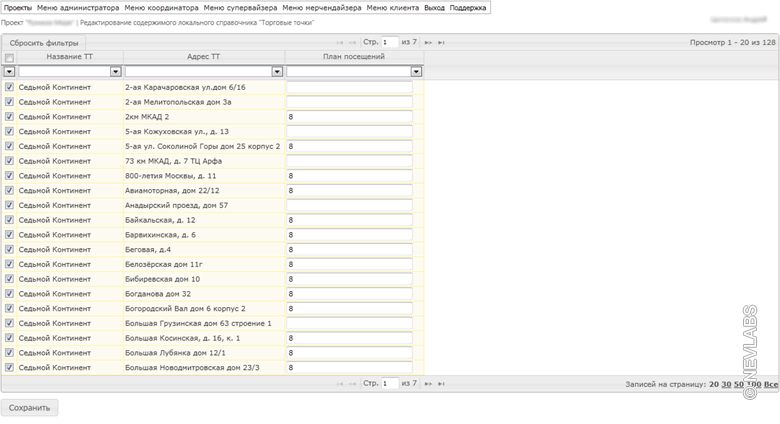Viewport: 780px width, 424px height.
Task: Uncheck row for Беговая, д.4
Action: (x=9, y=249)
